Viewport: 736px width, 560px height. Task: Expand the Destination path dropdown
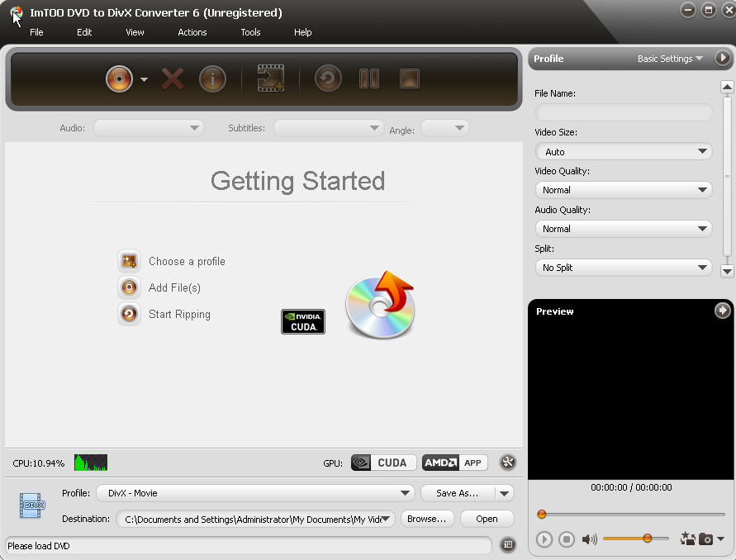pos(386,519)
